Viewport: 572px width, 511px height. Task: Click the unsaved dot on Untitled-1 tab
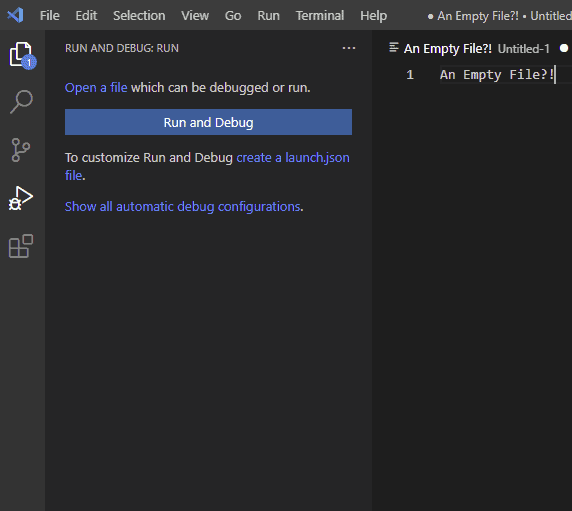[564, 48]
